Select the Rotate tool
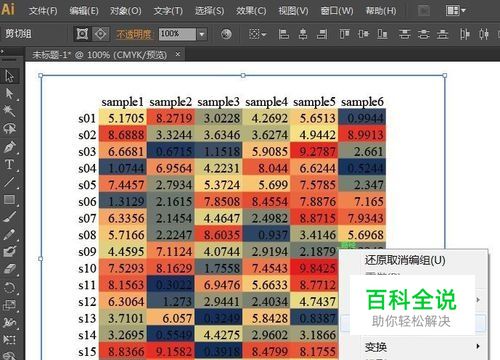 (9, 287)
